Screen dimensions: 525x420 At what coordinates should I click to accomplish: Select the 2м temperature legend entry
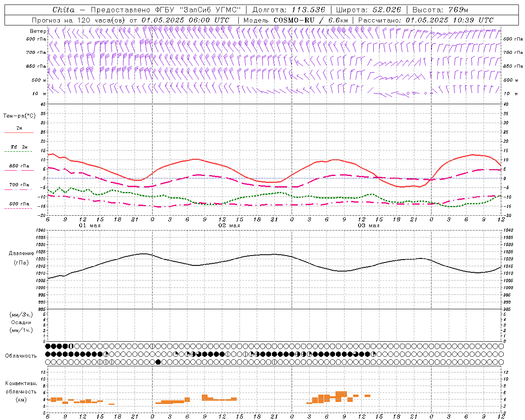pyautogui.click(x=19, y=128)
